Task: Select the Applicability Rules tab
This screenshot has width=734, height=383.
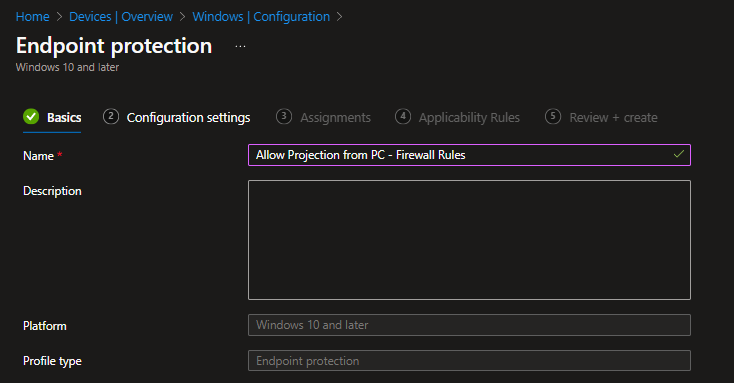Action: [469, 118]
